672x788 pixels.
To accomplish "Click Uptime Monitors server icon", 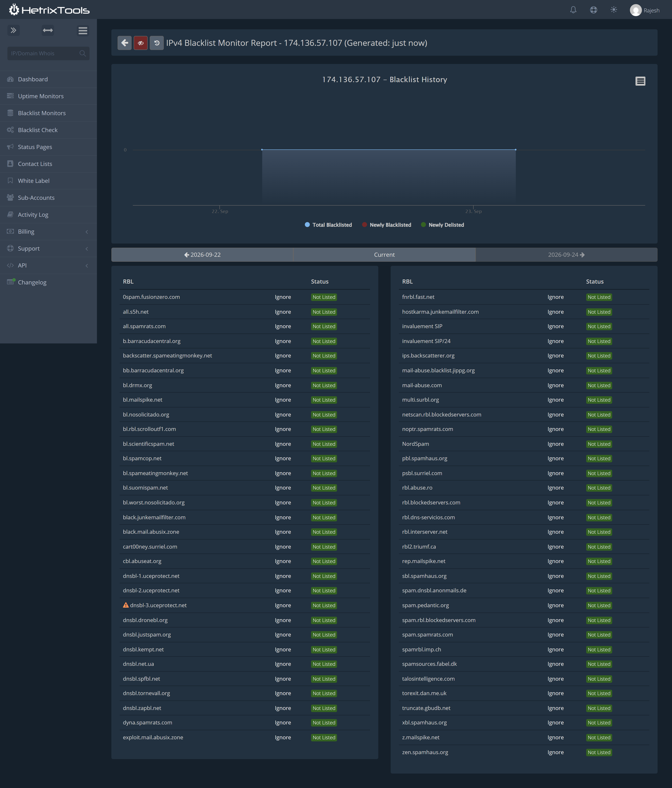I will (10, 96).
